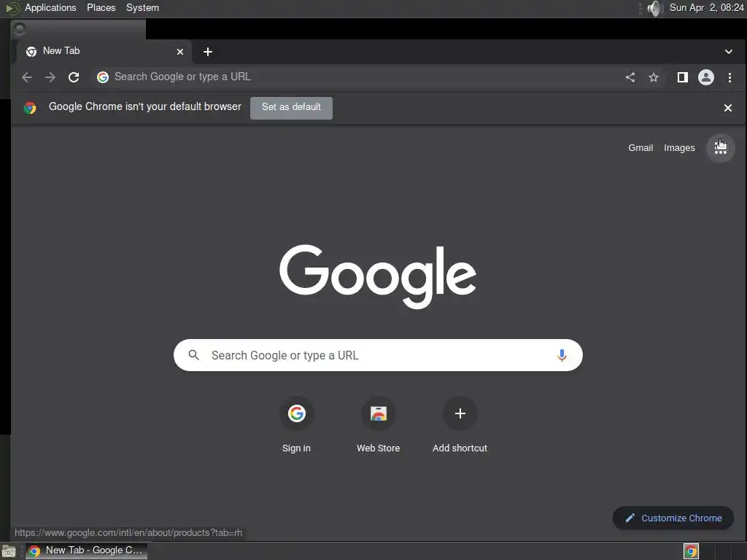Viewport: 747px width, 560px height.
Task: Click New Tab - Google Chrome taskbar button
Action: tap(86, 551)
